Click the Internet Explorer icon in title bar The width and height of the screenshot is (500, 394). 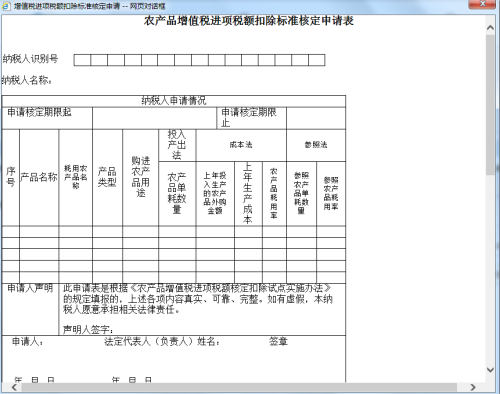(x=6, y=6)
